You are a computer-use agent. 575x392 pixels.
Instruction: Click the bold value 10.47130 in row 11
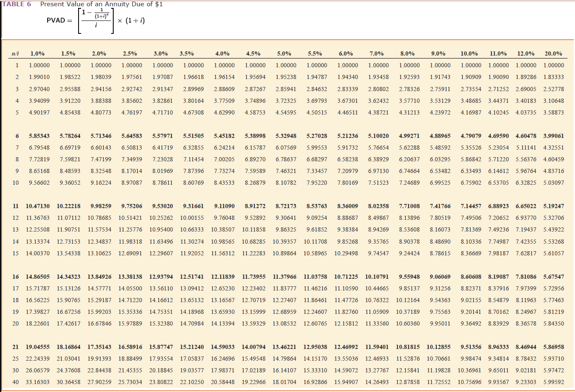[x=38, y=206]
